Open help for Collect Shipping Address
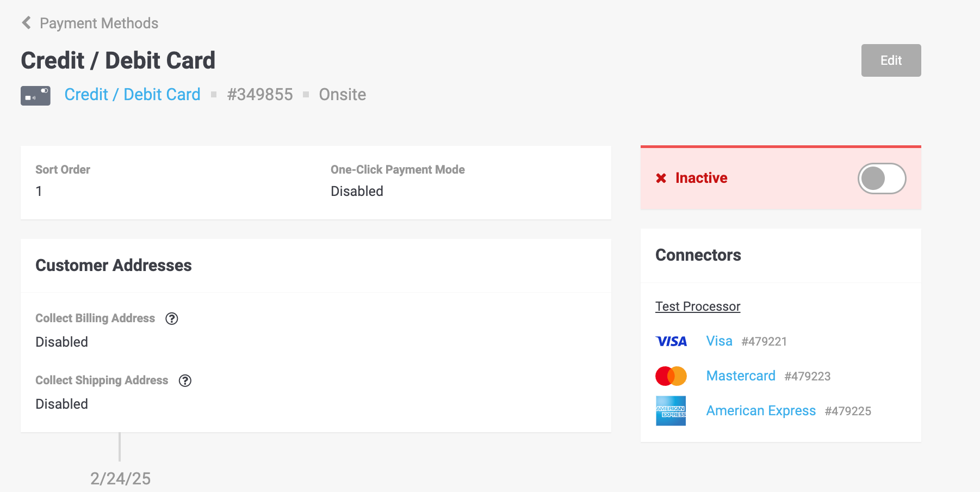Image resolution: width=980 pixels, height=492 pixels. (185, 381)
